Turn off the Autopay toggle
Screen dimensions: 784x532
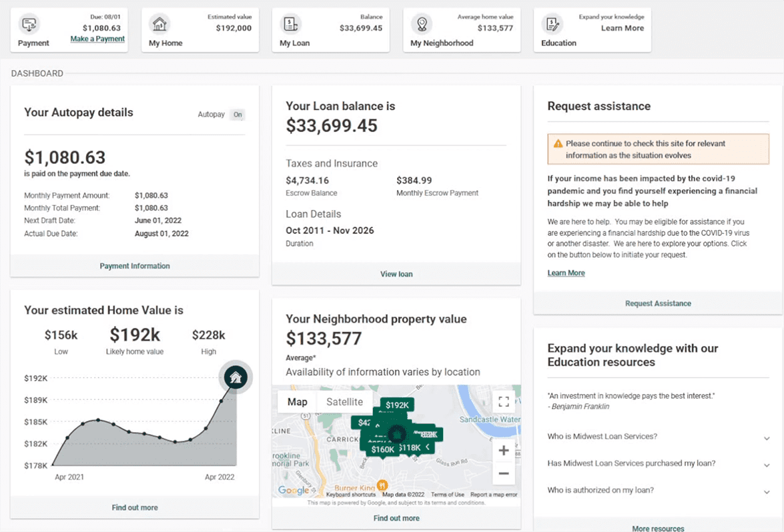[238, 115]
